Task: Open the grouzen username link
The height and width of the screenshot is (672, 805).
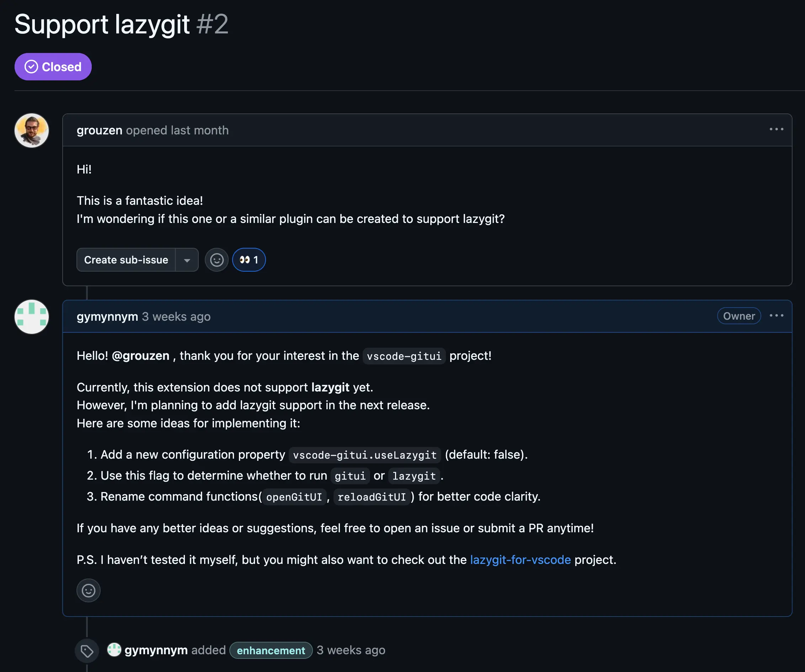Action: coord(99,130)
